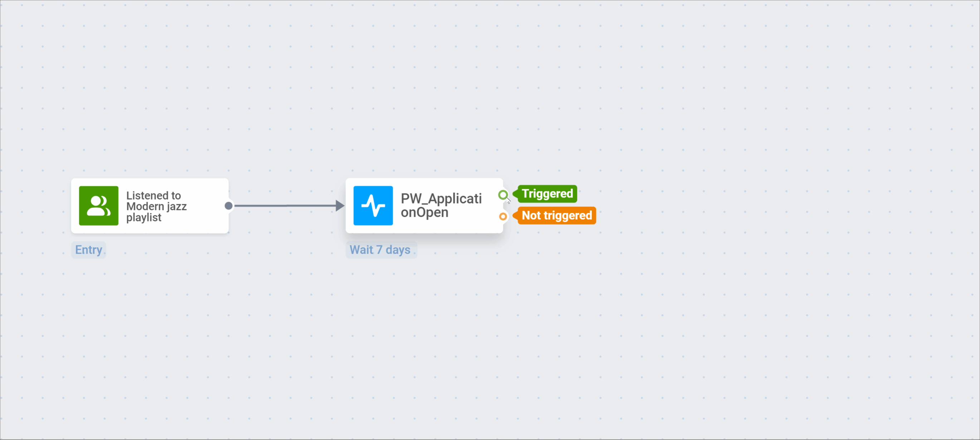Screen dimensions: 980x440
Task: Click the gray output port on entry node
Action: [x=228, y=206]
